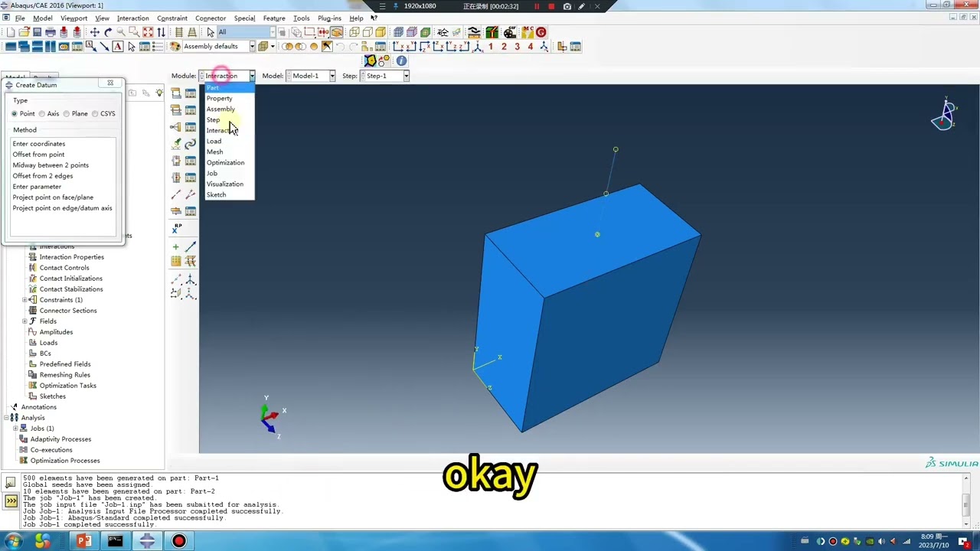Open PowerPoint from the taskbar

[x=83, y=541]
